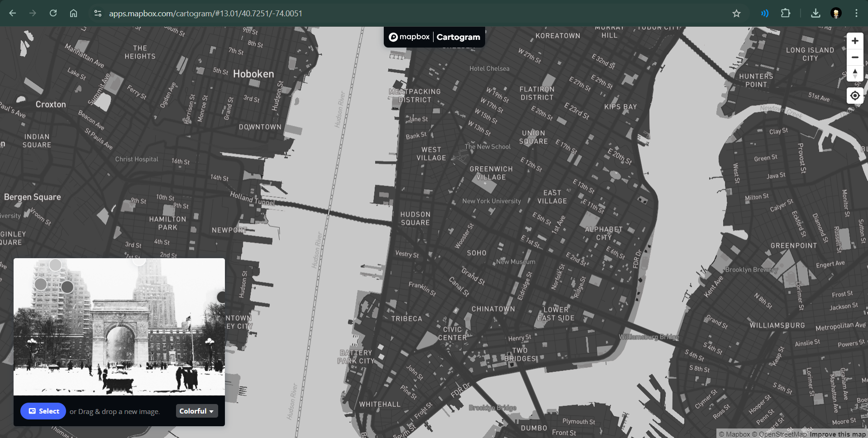Click the geolocate find-my-location icon
Image resolution: width=868 pixels, height=438 pixels.
[855, 96]
